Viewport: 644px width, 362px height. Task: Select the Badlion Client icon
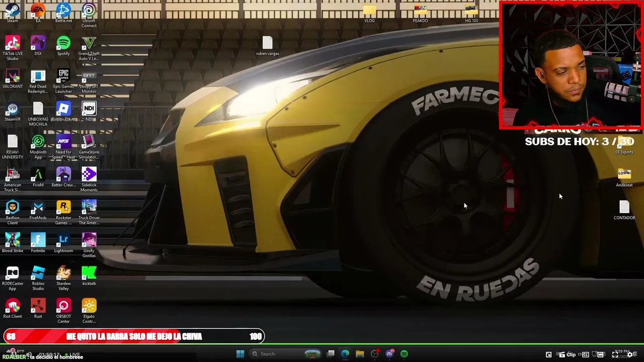tap(13, 213)
